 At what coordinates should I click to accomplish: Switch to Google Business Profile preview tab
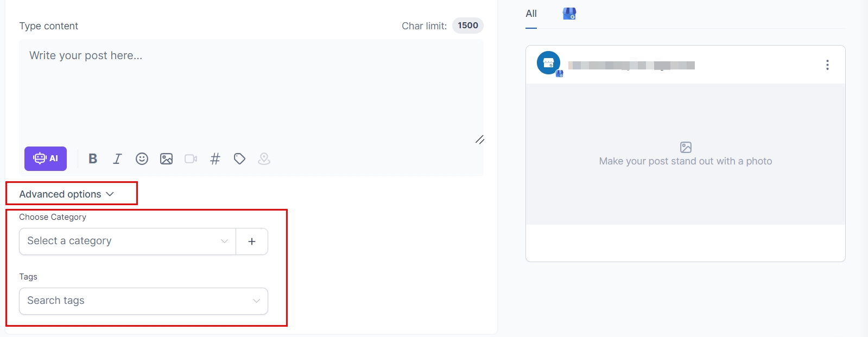click(569, 14)
